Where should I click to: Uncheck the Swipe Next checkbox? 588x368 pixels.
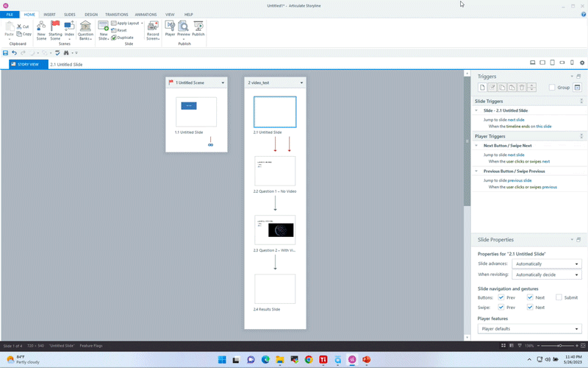point(530,307)
